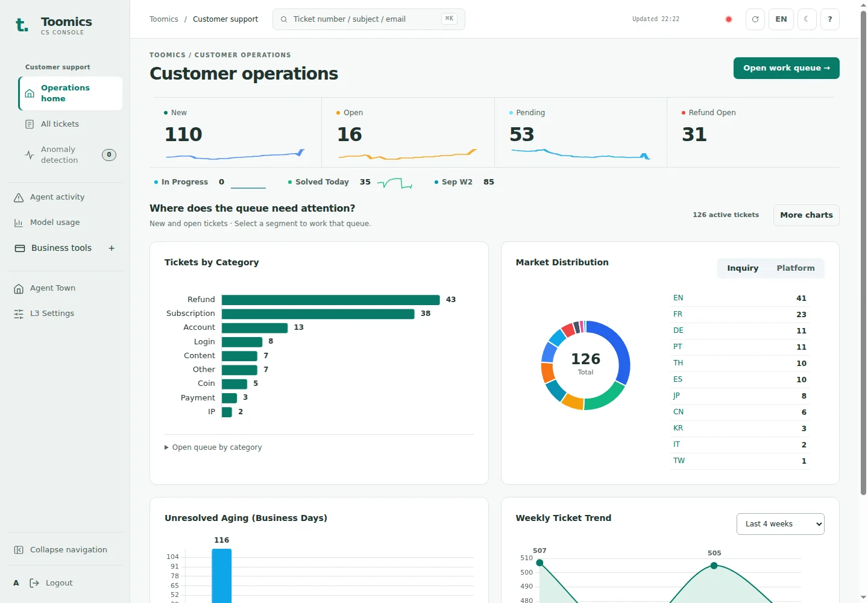Viewport: 868px width, 603px height.
Task: Click the More charts button
Action: pyautogui.click(x=806, y=215)
